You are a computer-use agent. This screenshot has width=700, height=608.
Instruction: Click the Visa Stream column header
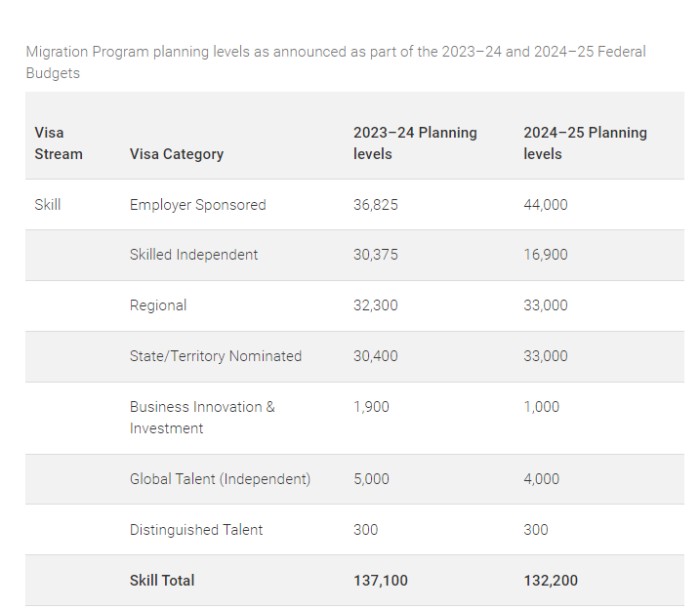[59, 143]
